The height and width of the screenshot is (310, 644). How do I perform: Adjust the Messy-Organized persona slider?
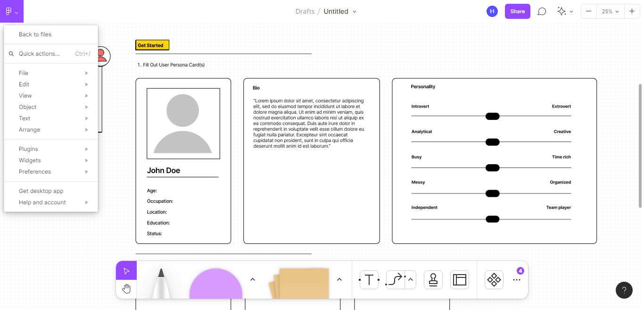pos(492,193)
